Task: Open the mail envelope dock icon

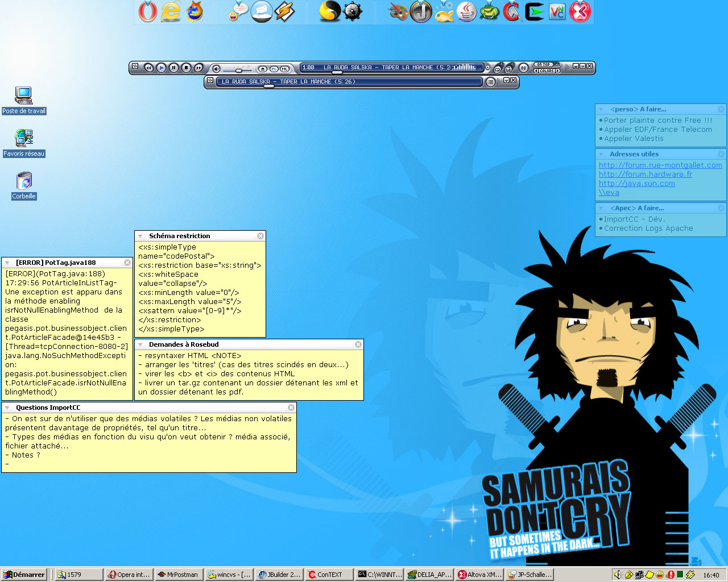Action: [x=262, y=11]
